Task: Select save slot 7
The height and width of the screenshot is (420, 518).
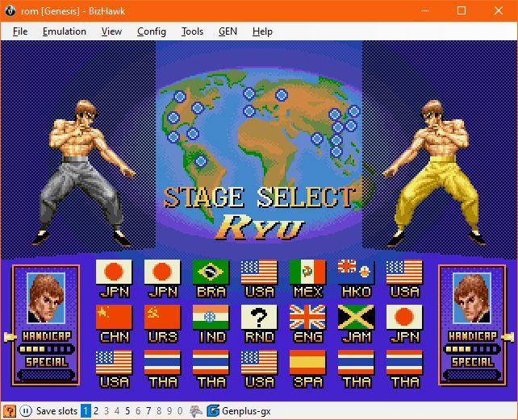Action: coord(148,411)
